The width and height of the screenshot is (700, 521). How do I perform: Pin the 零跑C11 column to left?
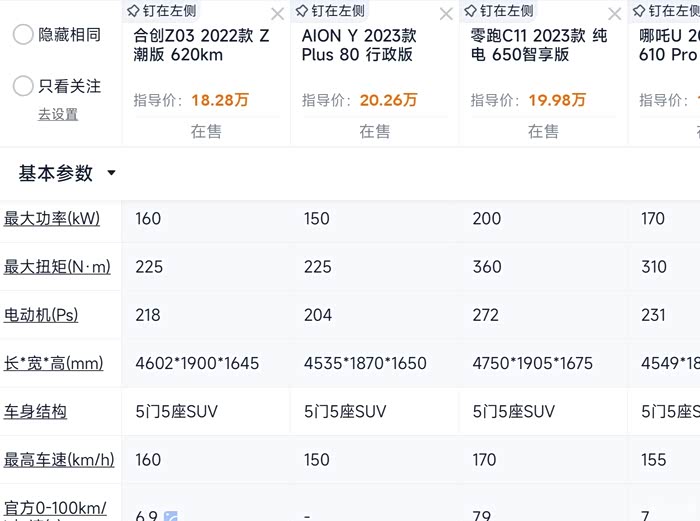[x=499, y=11]
